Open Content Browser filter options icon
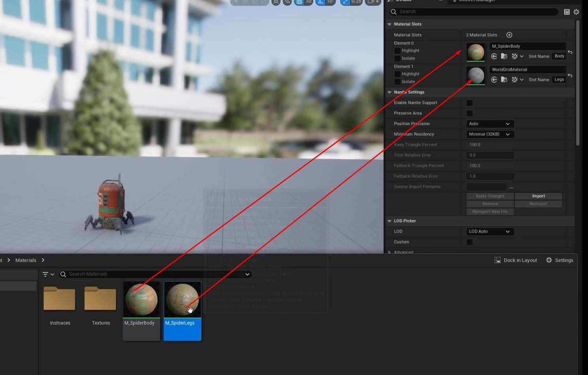 click(48, 274)
